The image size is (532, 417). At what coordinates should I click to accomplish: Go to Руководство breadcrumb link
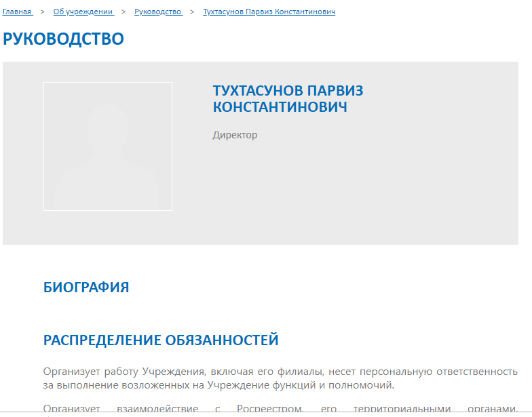click(158, 12)
